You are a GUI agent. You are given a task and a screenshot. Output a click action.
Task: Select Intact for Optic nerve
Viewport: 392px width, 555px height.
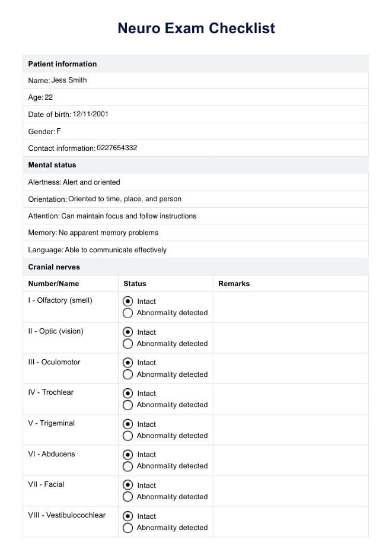[x=128, y=332]
